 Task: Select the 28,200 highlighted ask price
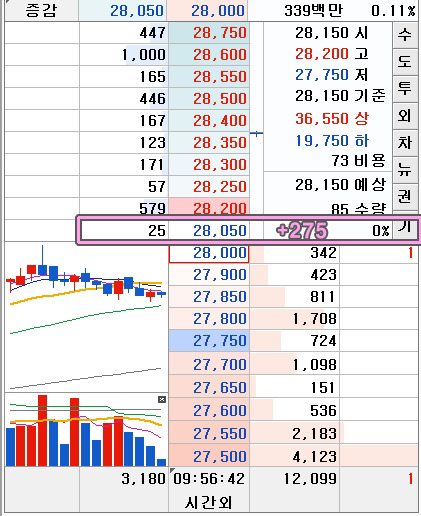[x=209, y=207]
